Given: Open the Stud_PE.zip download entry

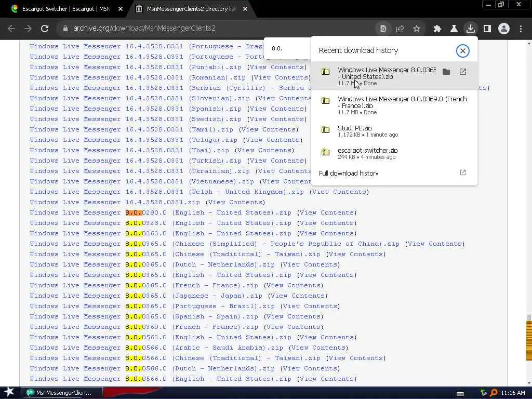Looking at the screenshot, I should tap(394, 131).
